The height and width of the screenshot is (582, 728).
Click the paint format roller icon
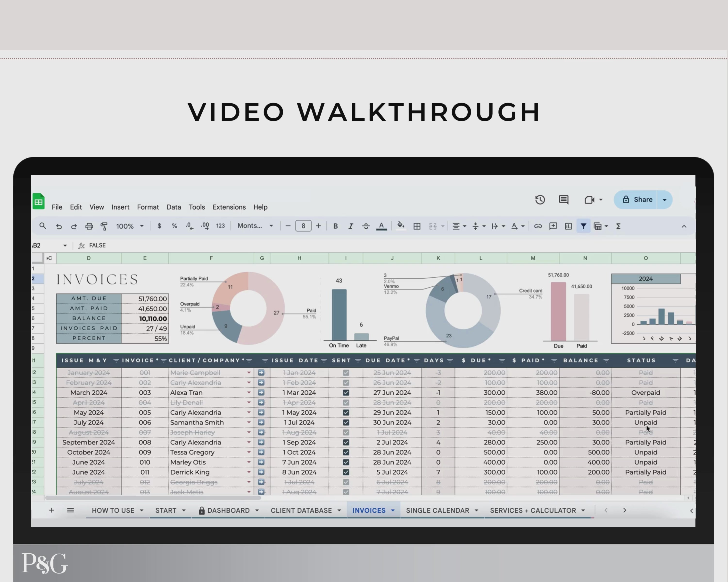[x=104, y=226]
